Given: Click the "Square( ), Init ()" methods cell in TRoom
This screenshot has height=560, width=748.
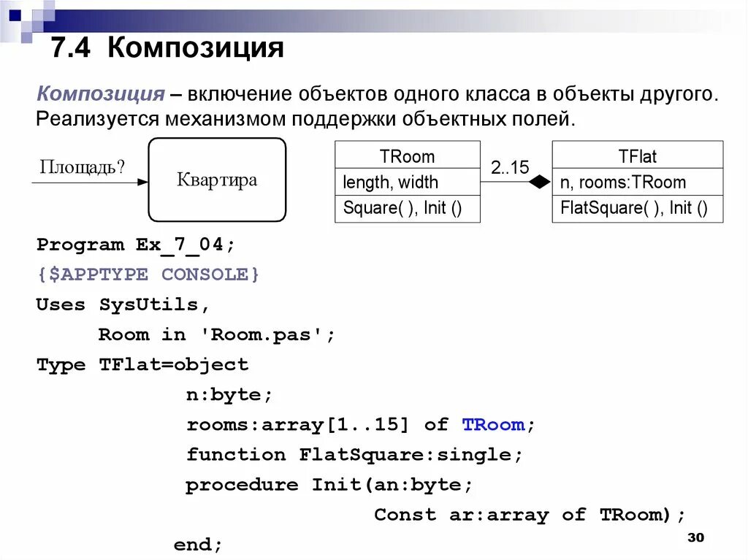Looking at the screenshot, I should pos(408,209).
